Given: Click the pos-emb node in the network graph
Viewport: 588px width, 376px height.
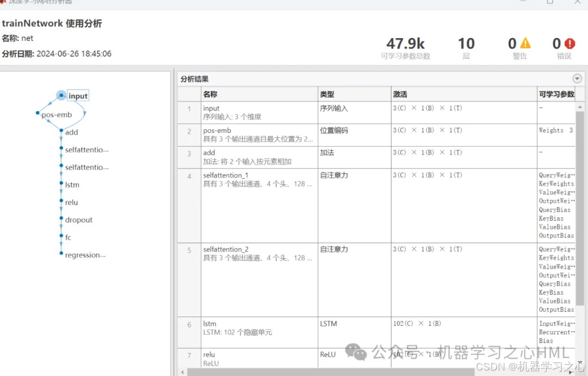Looking at the screenshot, I should point(57,114).
